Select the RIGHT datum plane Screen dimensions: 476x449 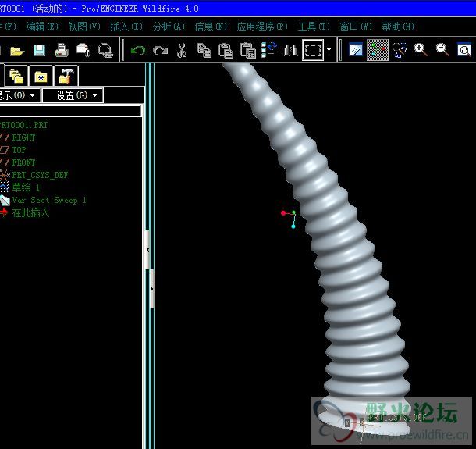coord(23,137)
